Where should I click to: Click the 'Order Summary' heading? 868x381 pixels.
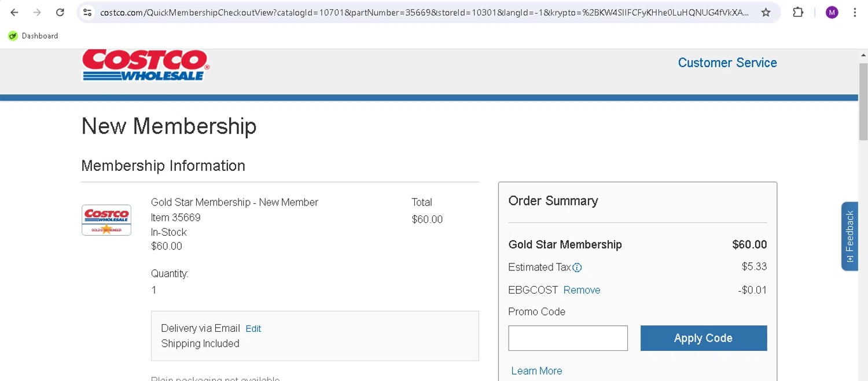553,201
